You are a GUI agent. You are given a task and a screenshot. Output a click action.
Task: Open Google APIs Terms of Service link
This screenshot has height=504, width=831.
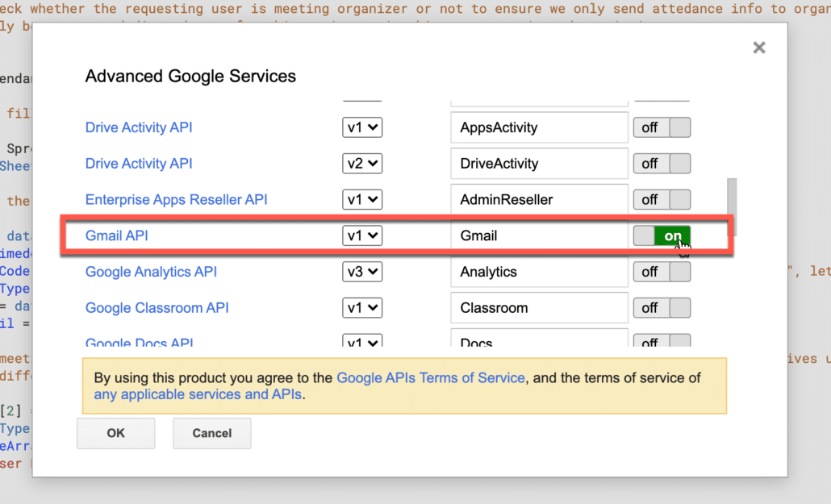tap(431, 378)
